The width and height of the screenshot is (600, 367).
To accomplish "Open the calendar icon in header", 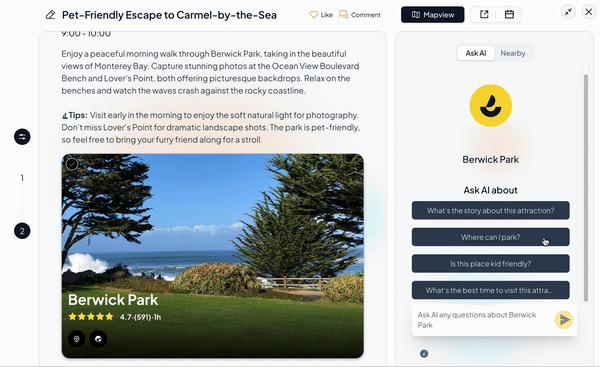I will coord(509,15).
